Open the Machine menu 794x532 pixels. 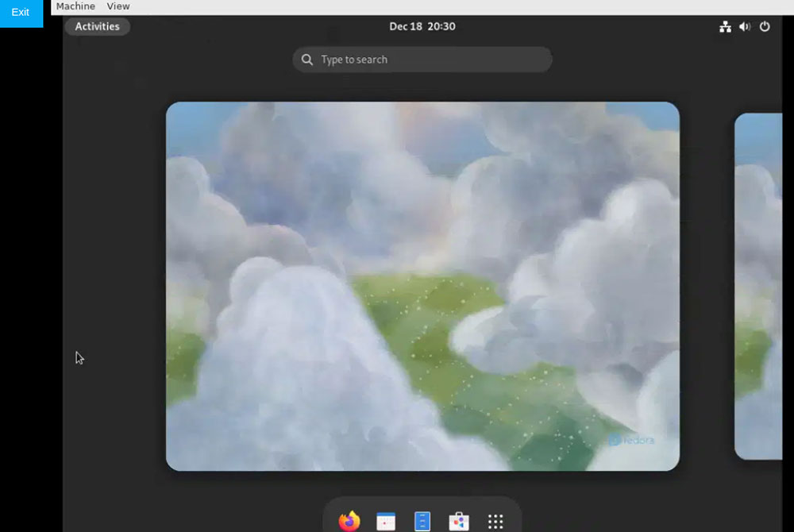point(75,6)
